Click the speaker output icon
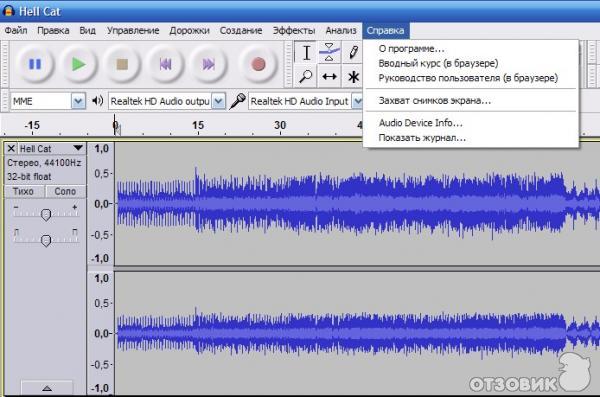This screenshot has width=600, height=397. click(97, 101)
